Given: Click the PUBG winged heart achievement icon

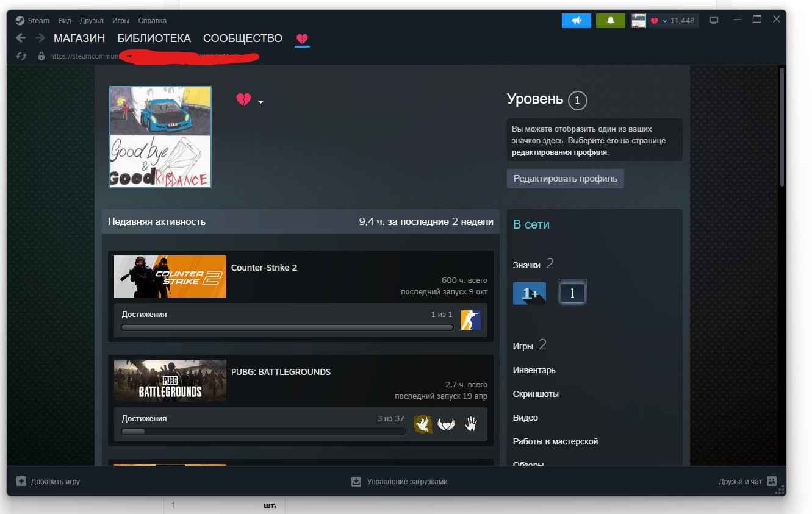Looking at the screenshot, I should pos(447,424).
